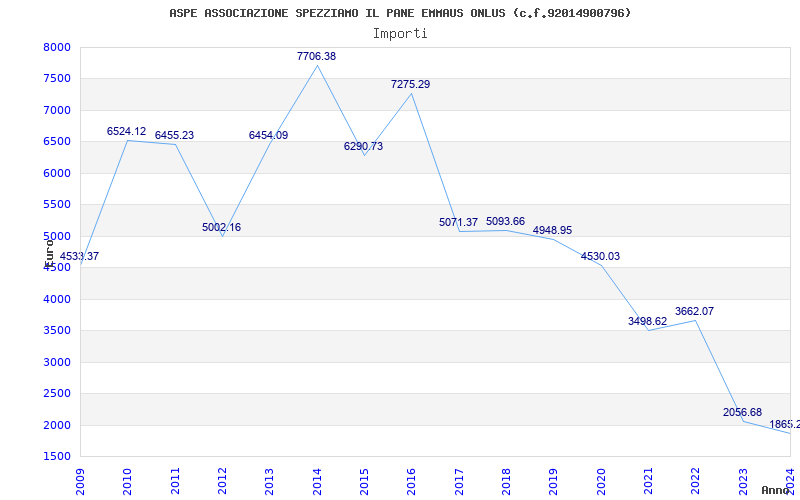Select y-axis tick 5500
This screenshot has height=500, width=800.
point(57,205)
